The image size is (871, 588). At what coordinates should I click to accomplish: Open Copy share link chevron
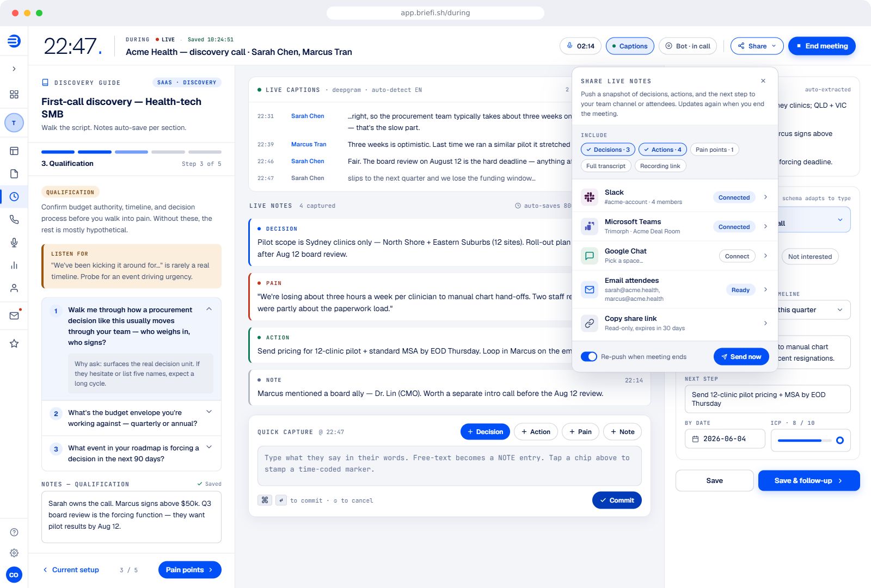pyautogui.click(x=765, y=323)
